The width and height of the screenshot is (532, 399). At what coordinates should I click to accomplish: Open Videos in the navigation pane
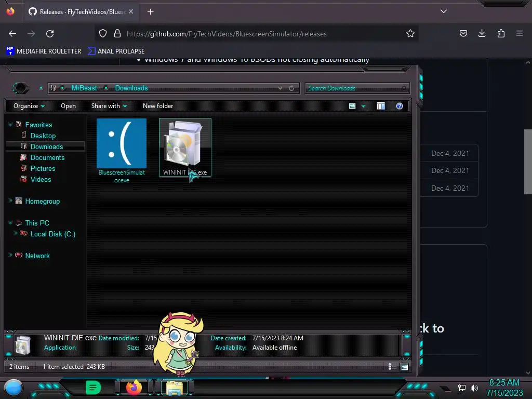[x=41, y=179]
